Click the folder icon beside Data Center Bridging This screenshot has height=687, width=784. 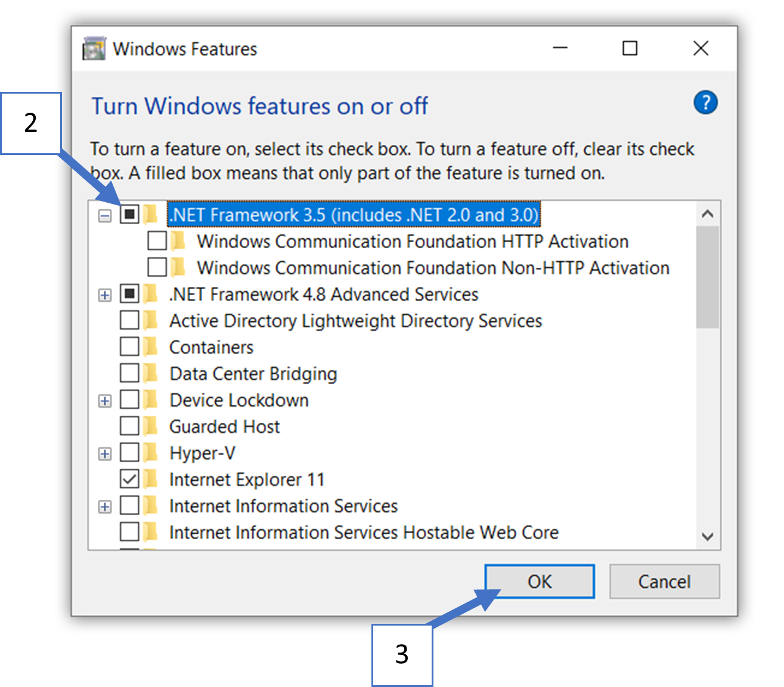(x=151, y=373)
